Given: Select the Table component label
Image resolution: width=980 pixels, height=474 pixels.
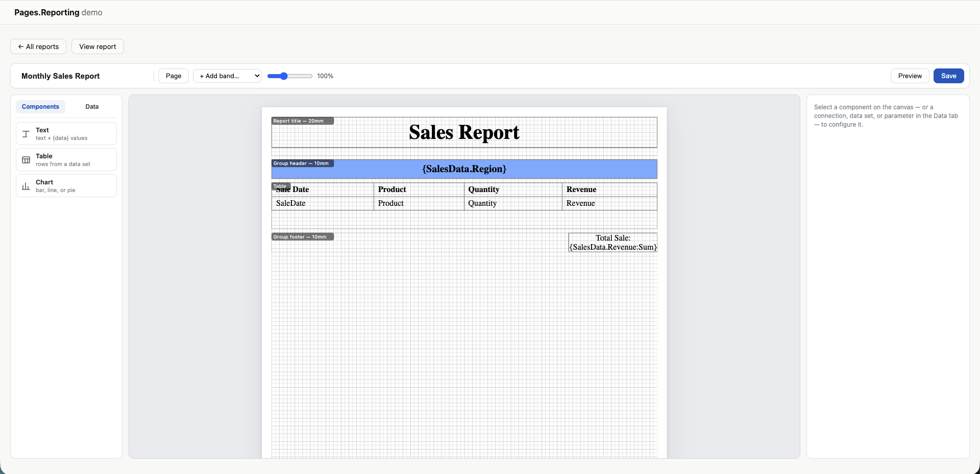Looking at the screenshot, I should (x=44, y=156).
